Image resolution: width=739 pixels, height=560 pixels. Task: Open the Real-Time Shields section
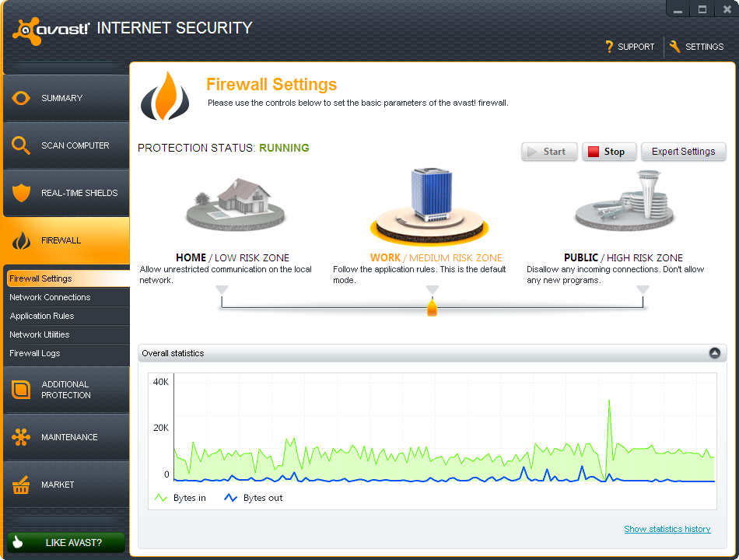pyautogui.click(x=66, y=193)
